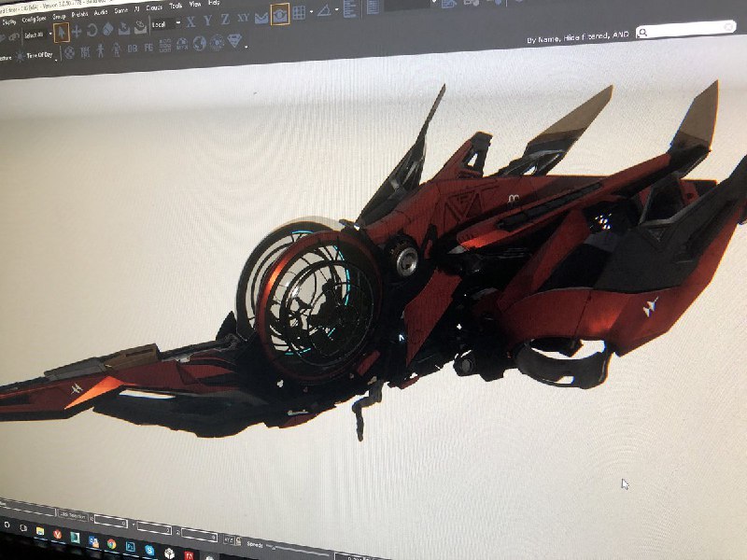This screenshot has height=560, width=747.
Task: Open the Prefabs menu
Action: [x=79, y=14]
